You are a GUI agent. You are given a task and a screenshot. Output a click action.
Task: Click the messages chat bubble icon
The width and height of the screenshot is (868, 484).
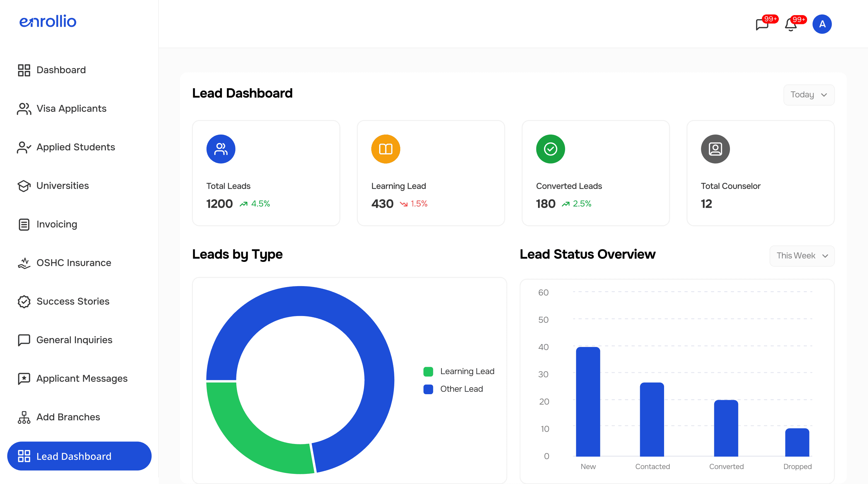(762, 25)
